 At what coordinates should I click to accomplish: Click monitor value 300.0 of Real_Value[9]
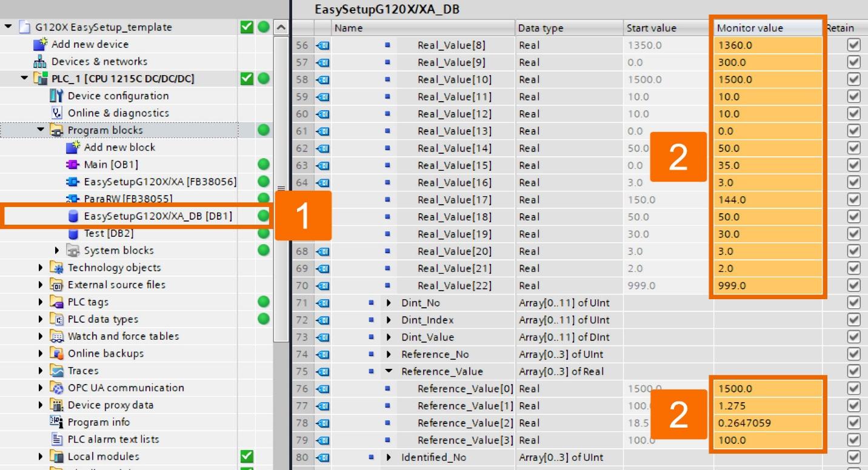(767, 62)
